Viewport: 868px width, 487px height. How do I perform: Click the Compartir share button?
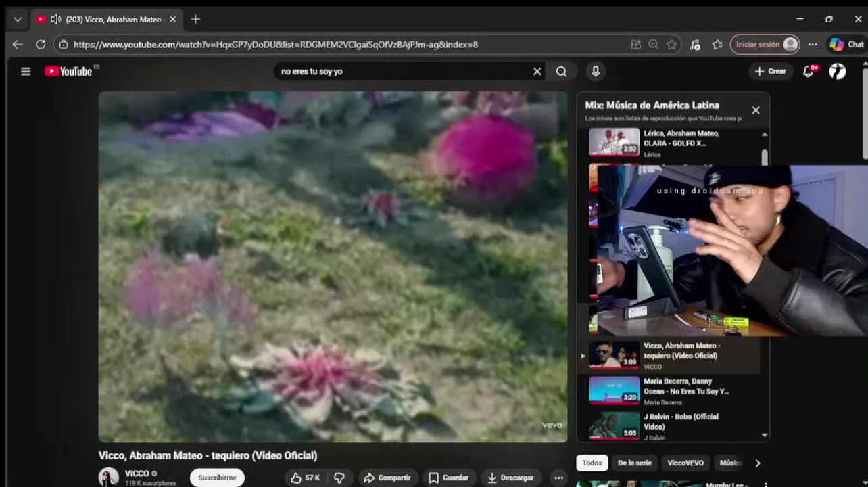[387, 478]
